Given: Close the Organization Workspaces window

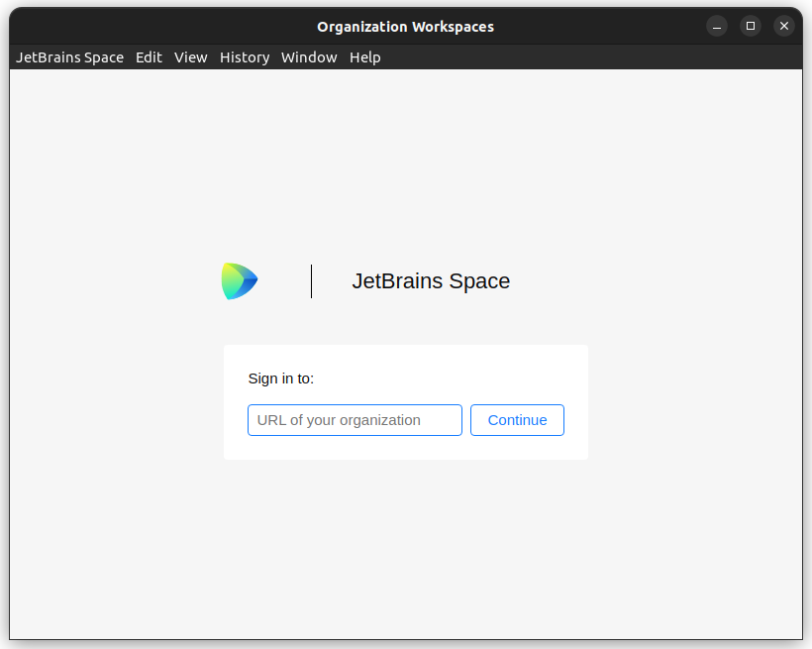Looking at the screenshot, I should tap(784, 26).
